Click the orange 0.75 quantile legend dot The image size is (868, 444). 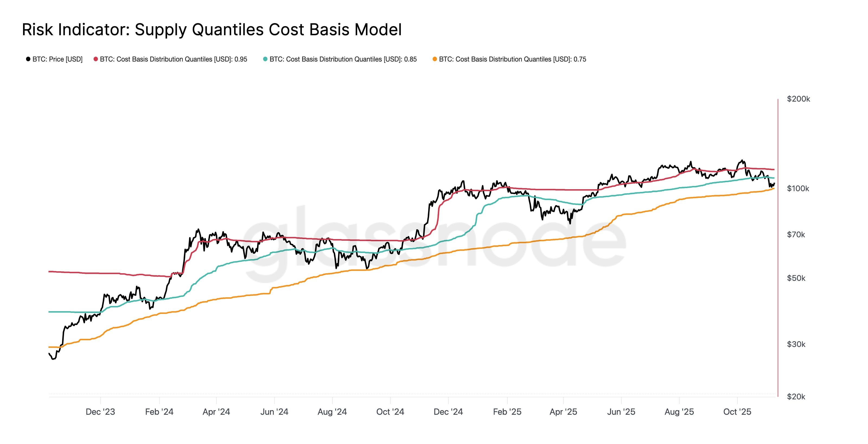click(435, 59)
